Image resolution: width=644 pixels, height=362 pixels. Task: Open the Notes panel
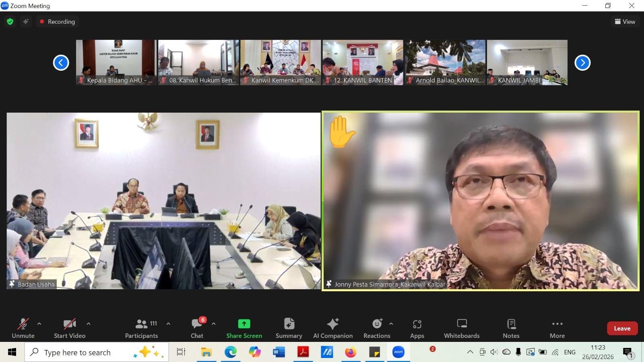pyautogui.click(x=511, y=328)
